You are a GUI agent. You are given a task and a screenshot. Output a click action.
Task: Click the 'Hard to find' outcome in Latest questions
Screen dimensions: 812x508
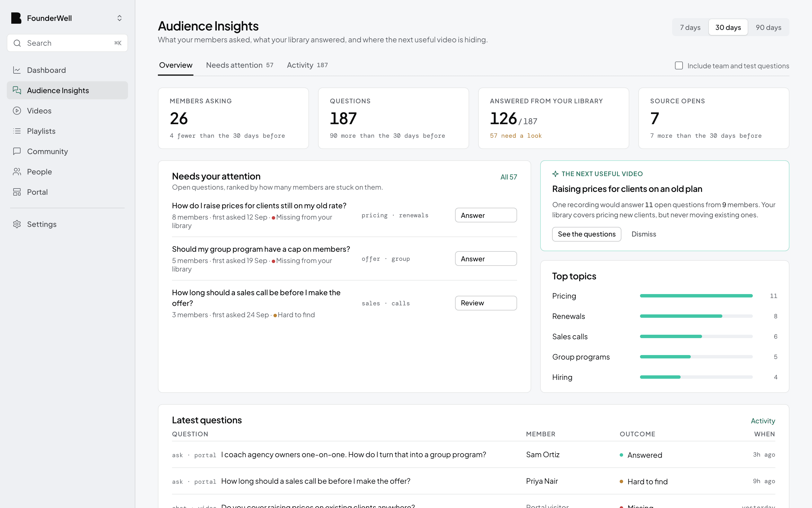click(x=644, y=481)
